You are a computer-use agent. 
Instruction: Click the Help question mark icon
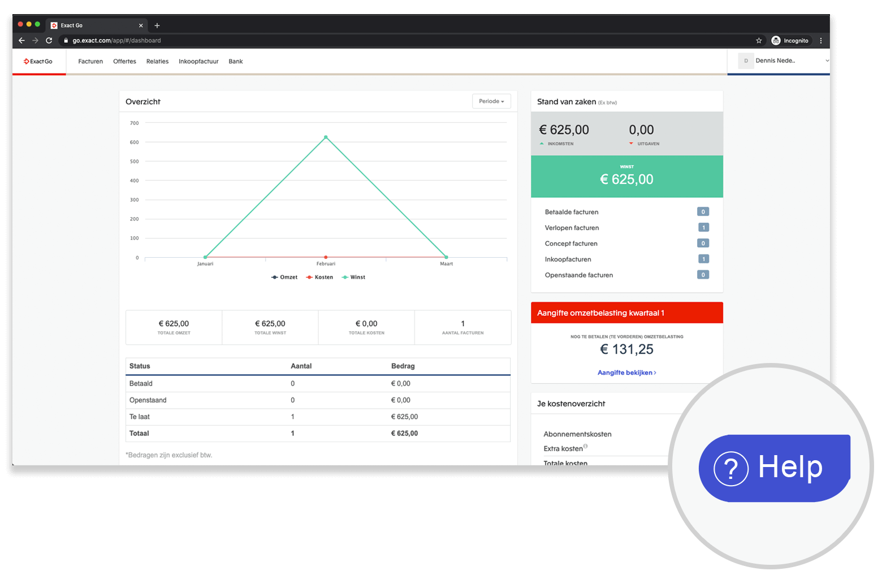(x=731, y=468)
